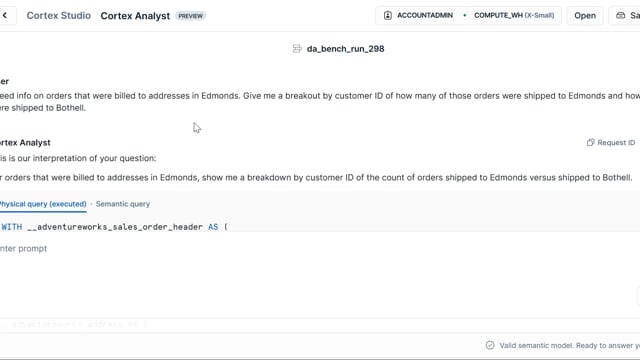Click the Cortex Analyst title
Image resolution: width=640 pixels, height=360 pixels.
point(135,16)
